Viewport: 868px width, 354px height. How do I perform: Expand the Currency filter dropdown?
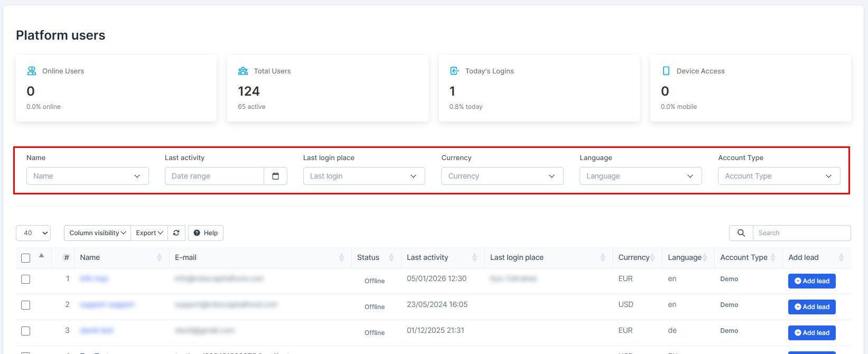(x=502, y=176)
